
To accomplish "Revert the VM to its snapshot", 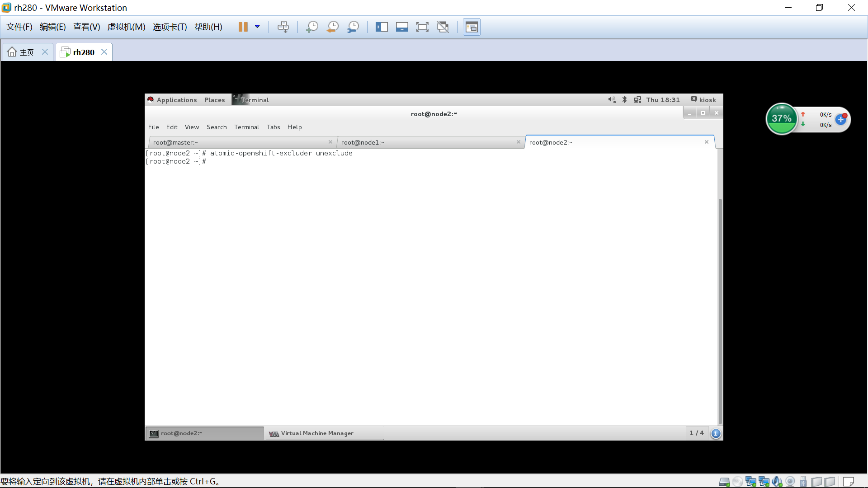I will point(333,27).
